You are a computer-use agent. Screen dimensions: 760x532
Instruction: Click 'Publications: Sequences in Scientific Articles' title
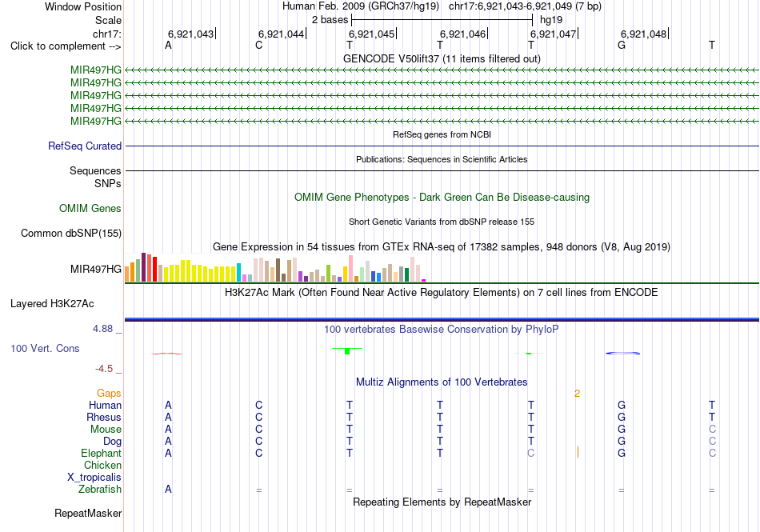click(442, 159)
